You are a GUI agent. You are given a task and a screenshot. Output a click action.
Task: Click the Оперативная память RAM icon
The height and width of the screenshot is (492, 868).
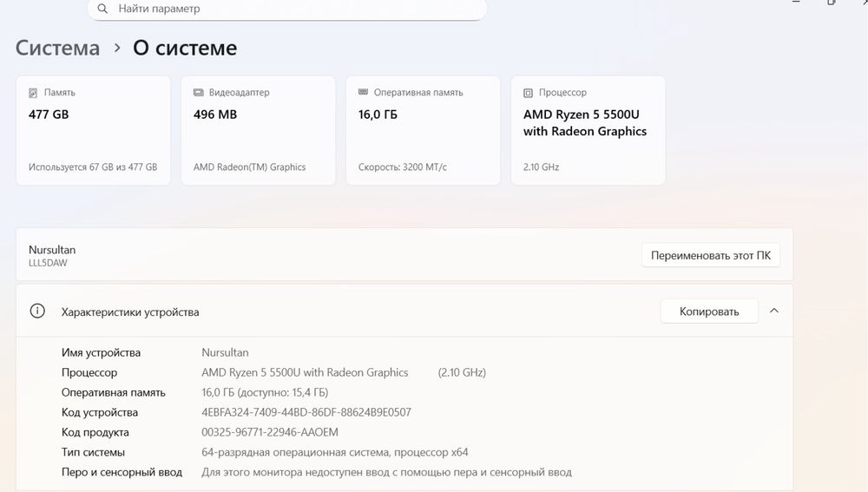364,93
